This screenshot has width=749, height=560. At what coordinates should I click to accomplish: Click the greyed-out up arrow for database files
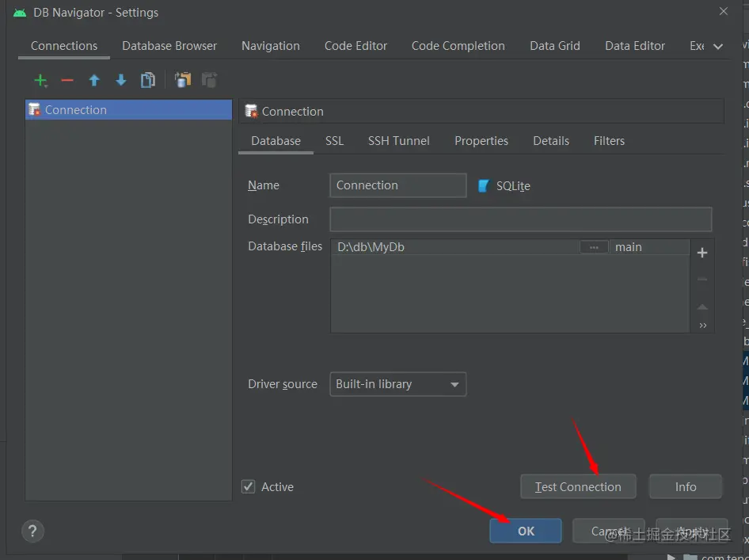click(x=702, y=307)
